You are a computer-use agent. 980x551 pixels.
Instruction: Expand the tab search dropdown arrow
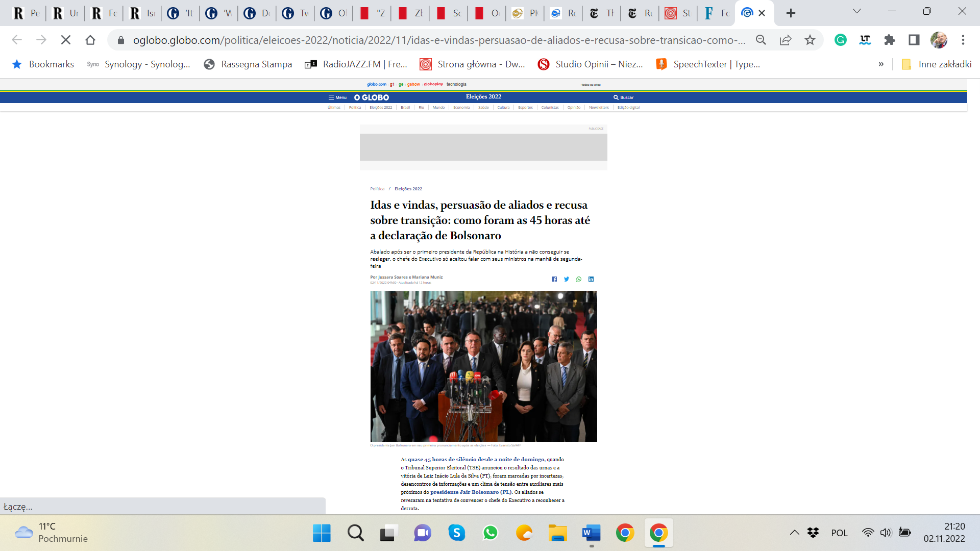857,12
